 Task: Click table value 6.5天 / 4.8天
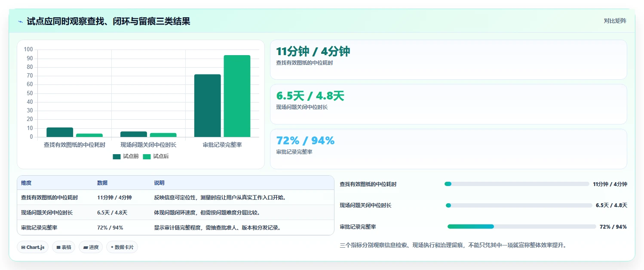click(112, 213)
